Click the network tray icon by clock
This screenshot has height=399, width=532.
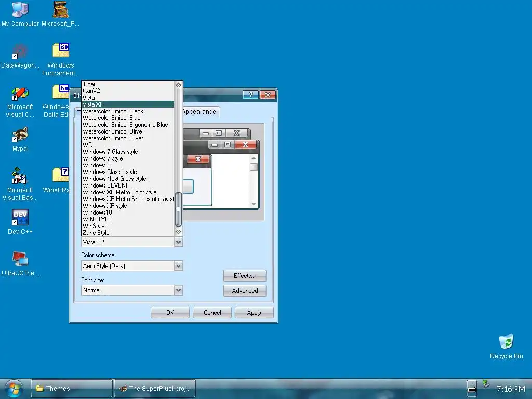click(x=486, y=384)
